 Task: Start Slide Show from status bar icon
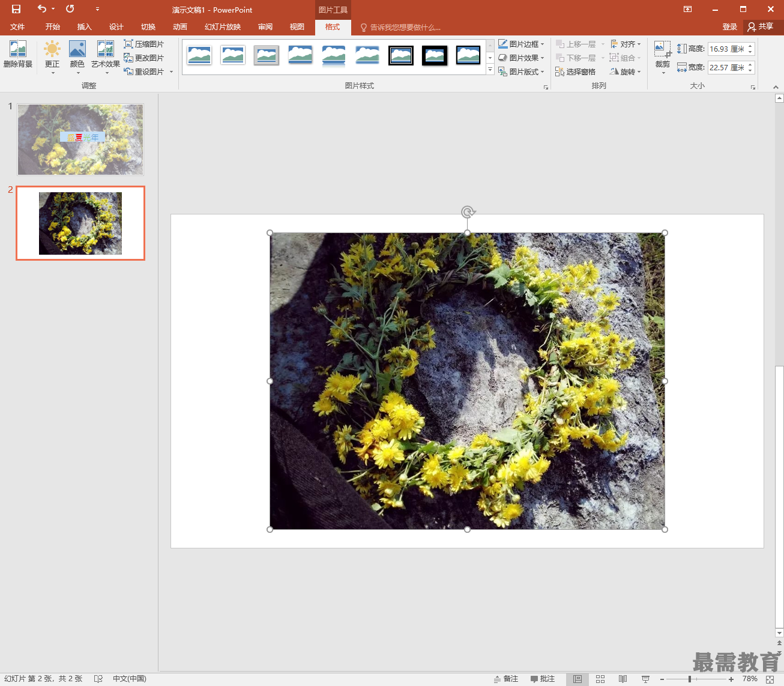[646, 679]
